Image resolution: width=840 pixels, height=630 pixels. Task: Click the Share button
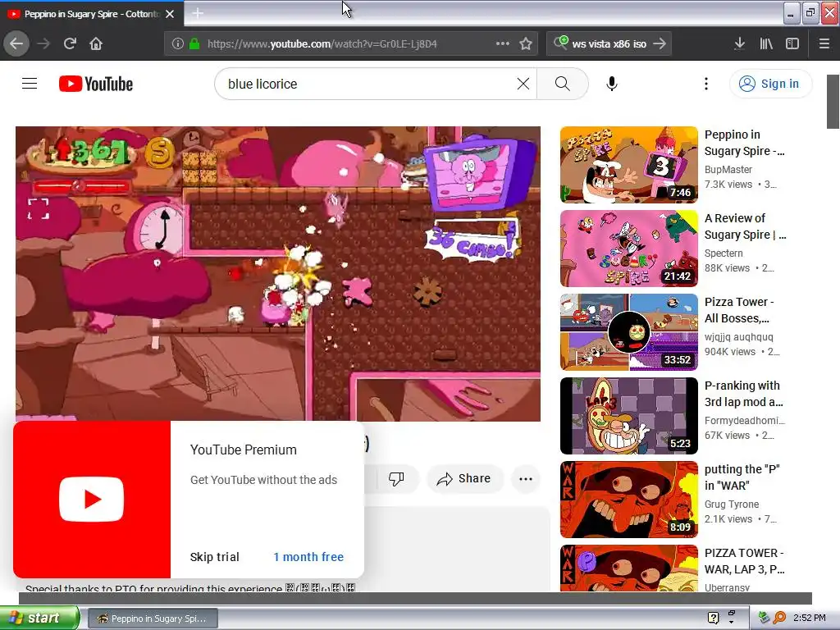point(464,478)
